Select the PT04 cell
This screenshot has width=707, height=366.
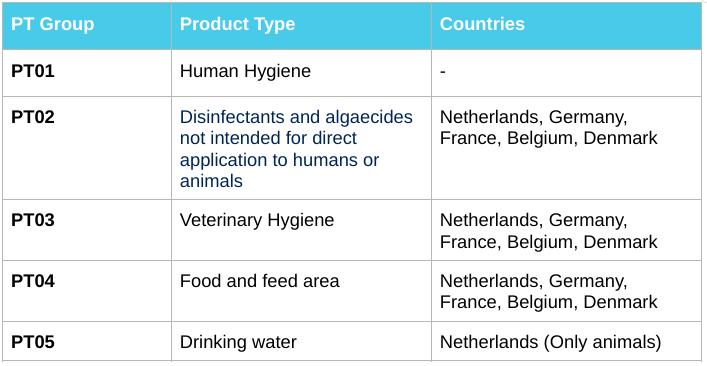87,291
